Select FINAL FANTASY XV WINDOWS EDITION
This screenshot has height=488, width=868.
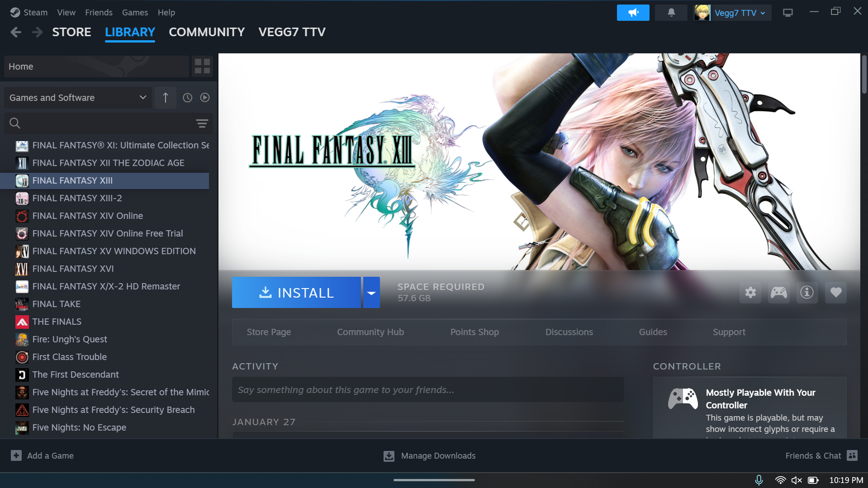click(x=104, y=251)
